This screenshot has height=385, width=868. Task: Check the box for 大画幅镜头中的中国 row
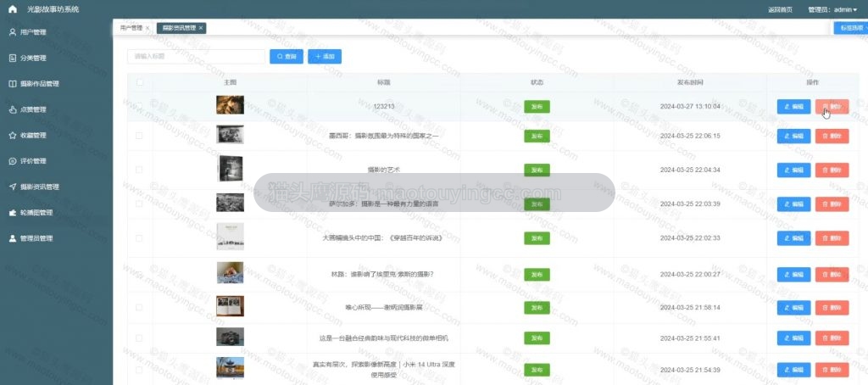pyautogui.click(x=139, y=237)
